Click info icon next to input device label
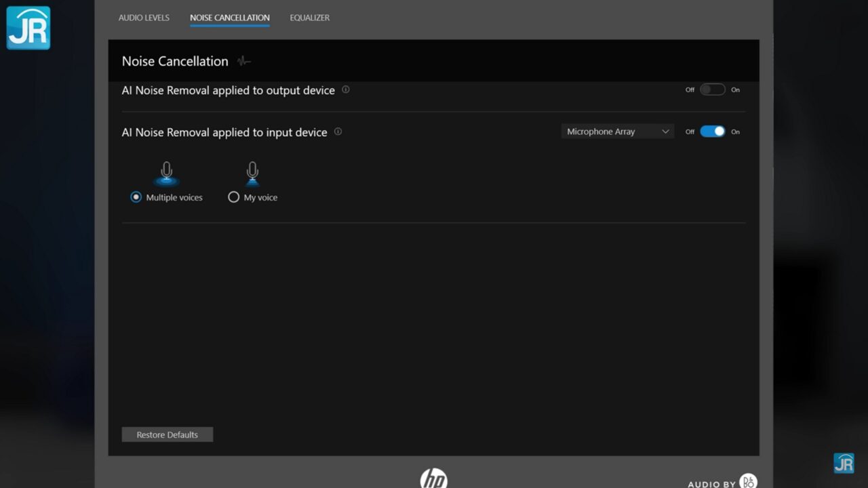The height and width of the screenshot is (488, 868). point(338,131)
